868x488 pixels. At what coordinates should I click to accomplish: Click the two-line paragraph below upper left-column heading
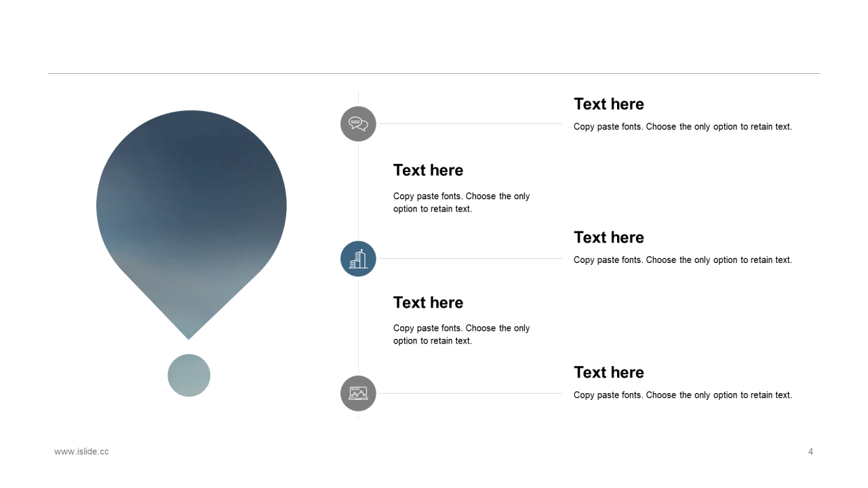(462, 203)
